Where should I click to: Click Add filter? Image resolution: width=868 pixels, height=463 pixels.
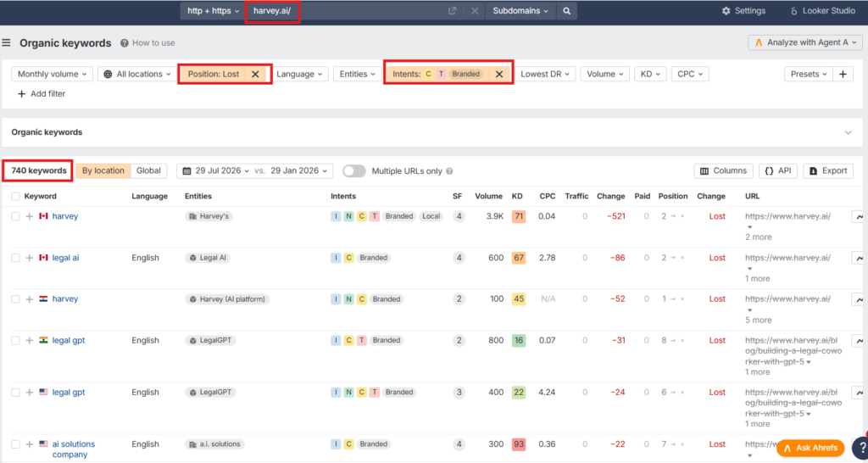(x=42, y=93)
